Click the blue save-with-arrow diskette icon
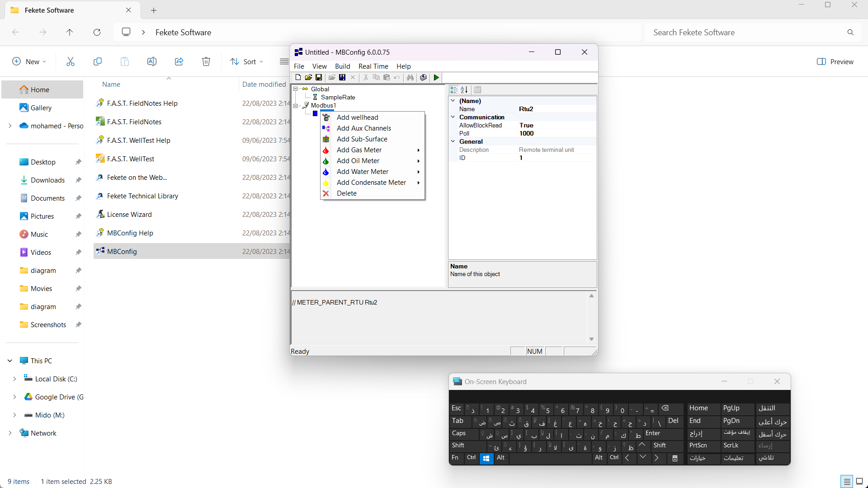 click(x=342, y=78)
